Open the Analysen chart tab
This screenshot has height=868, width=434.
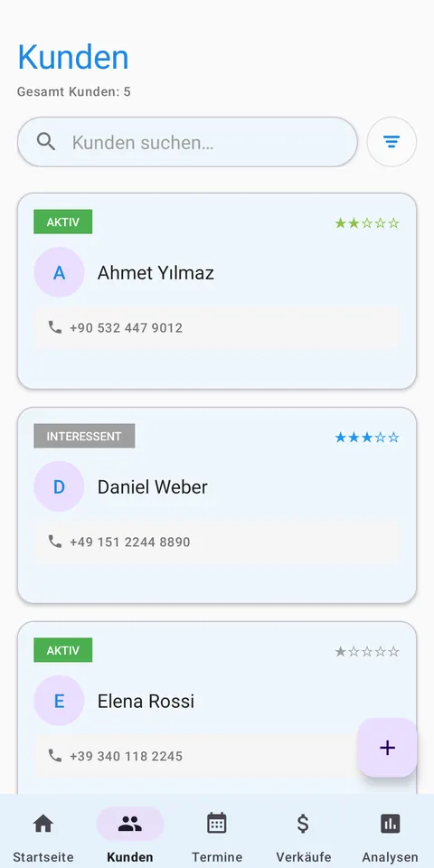(x=391, y=835)
